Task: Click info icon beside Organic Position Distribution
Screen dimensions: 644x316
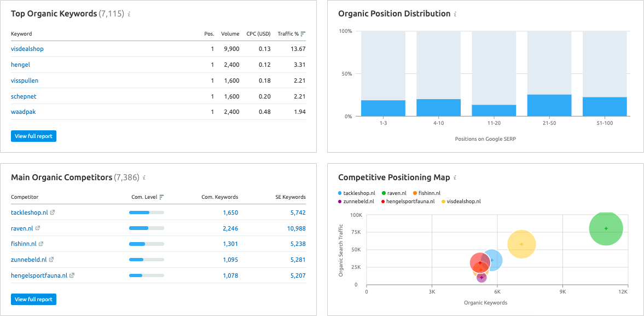Action: 455,14
